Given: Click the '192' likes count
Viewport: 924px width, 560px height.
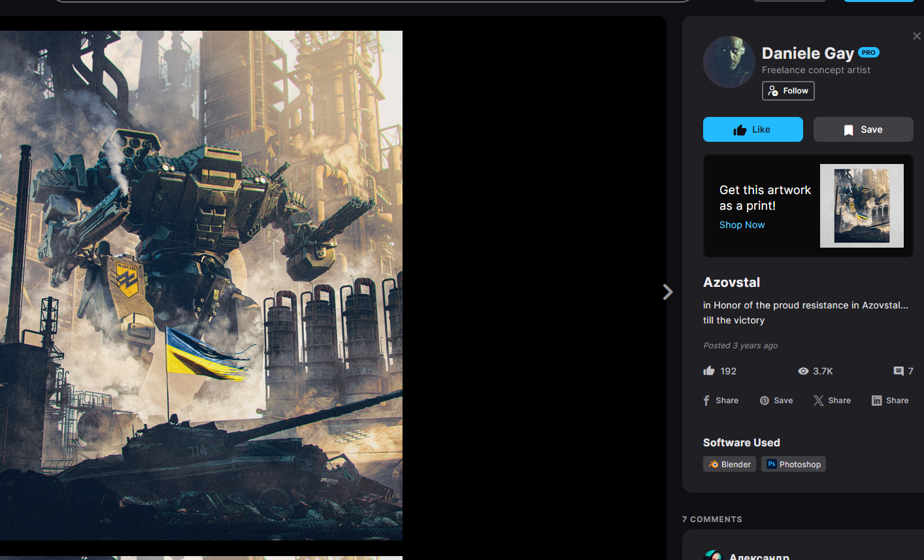Looking at the screenshot, I should (729, 371).
